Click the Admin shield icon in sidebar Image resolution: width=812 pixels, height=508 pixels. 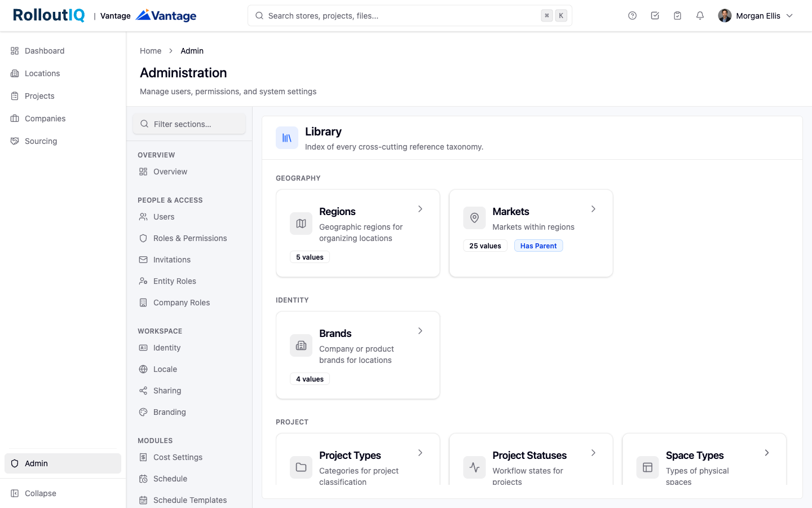coord(15,463)
